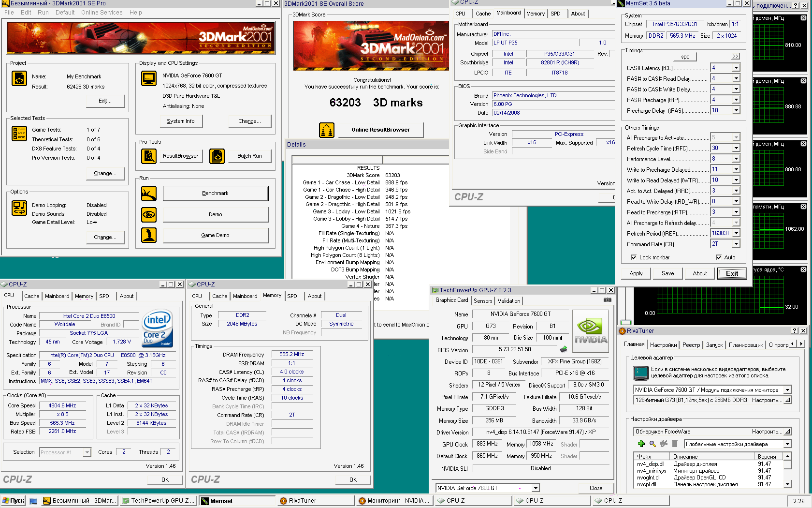The image size is (812, 508).
Task: Click the Memset taskbar button
Action: [237, 501]
